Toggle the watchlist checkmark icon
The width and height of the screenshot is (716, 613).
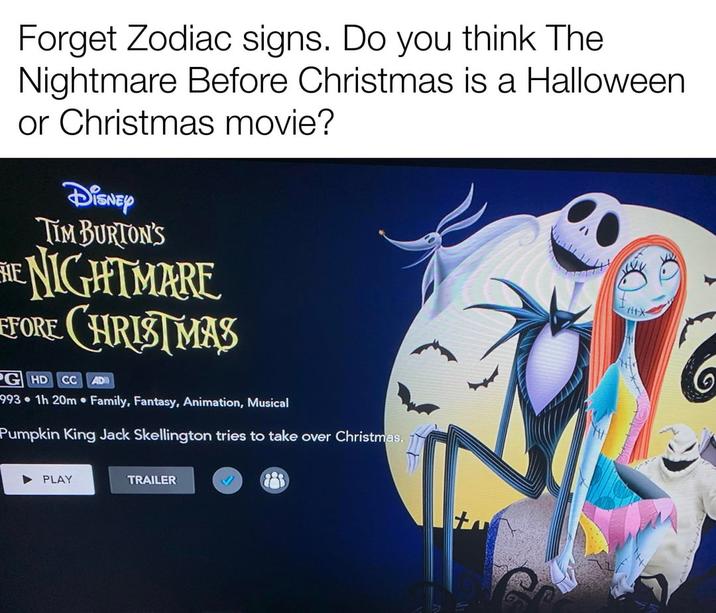[x=227, y=481]
